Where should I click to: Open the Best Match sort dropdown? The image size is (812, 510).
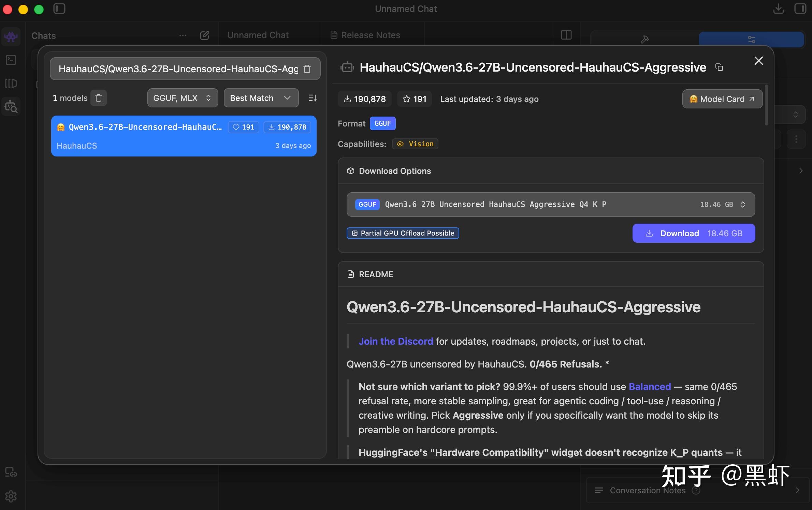pos(261,98)
